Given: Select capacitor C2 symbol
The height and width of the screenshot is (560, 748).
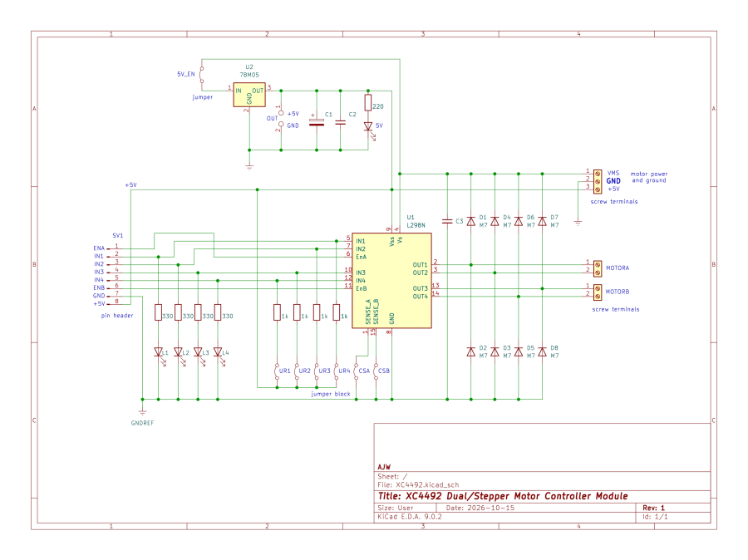Looking at the screenshot, I should [340, 122].
